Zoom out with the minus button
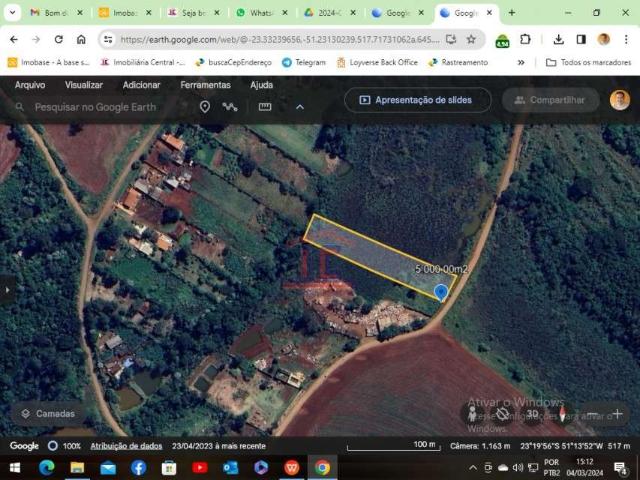Screen dimensions: 640x480 590,414
